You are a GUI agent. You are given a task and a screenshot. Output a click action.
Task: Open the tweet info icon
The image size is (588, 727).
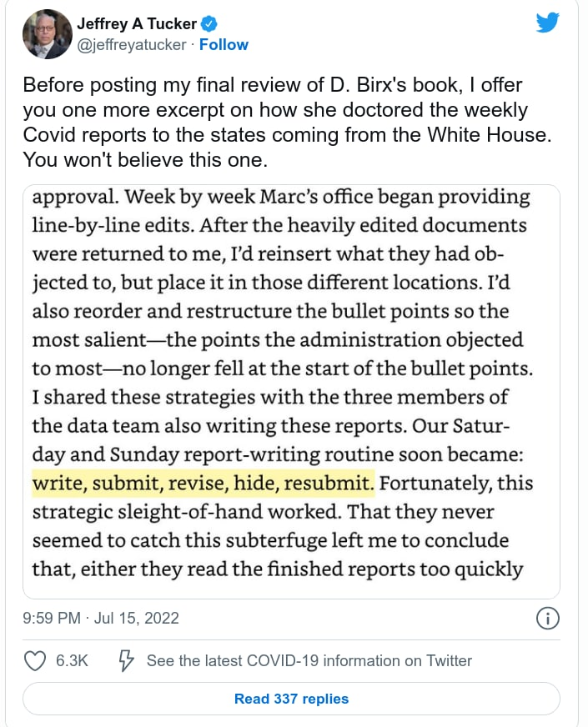pyautogui.click(x=547, y=619)
